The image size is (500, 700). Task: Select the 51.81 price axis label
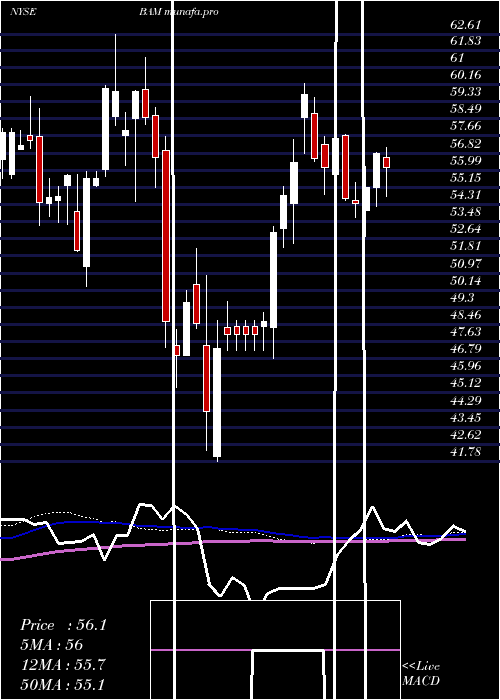point(466,246)
